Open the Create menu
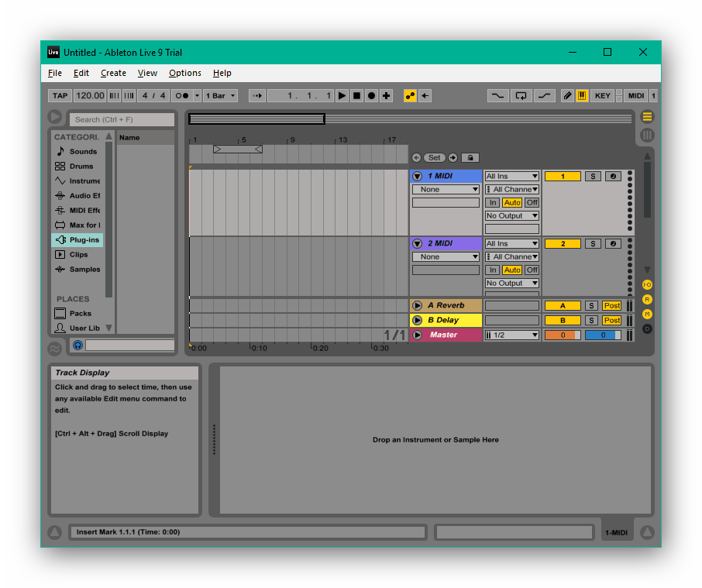 [113, 74]
